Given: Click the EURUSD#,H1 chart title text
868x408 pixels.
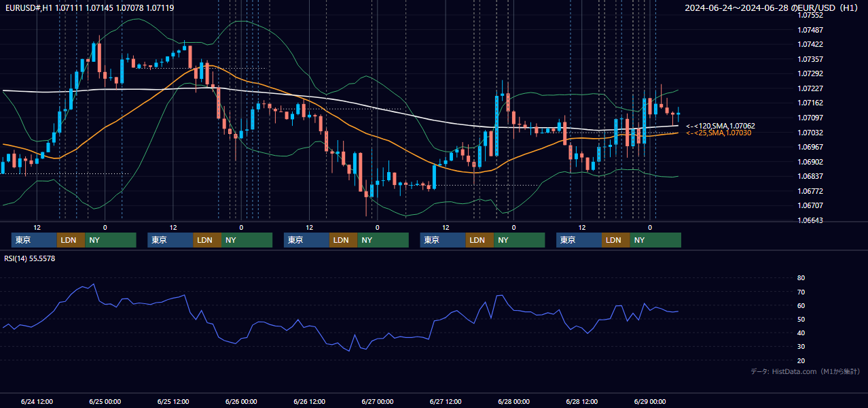Looking at the screenshot, I should pos(89,7).
